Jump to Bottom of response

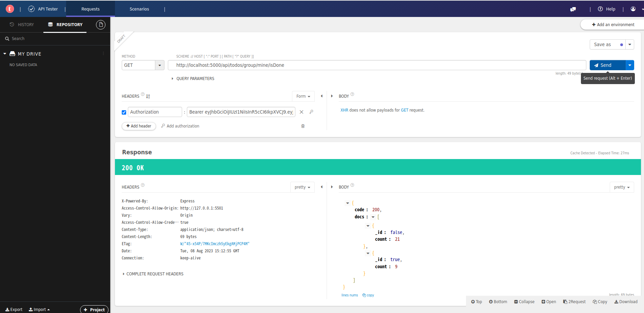(498, 302)
